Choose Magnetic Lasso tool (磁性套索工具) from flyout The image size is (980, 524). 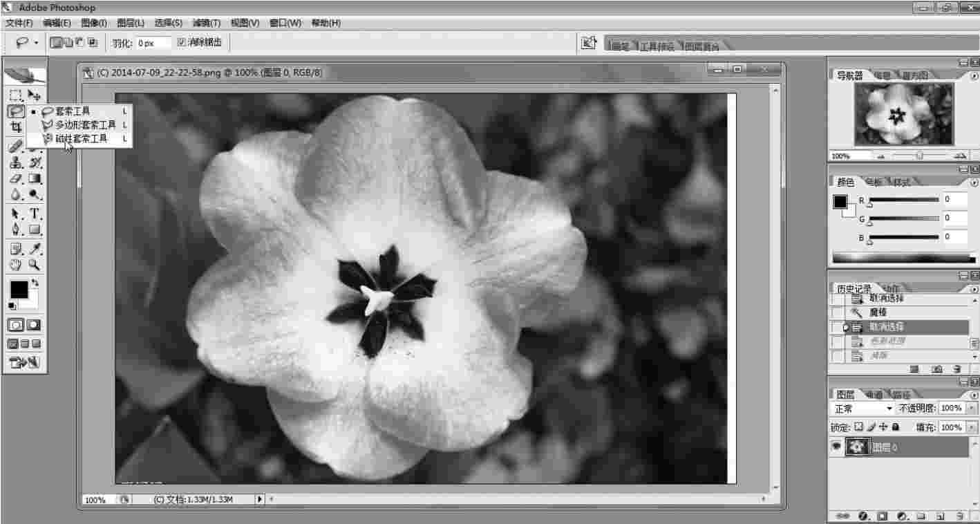pos(80,139)
